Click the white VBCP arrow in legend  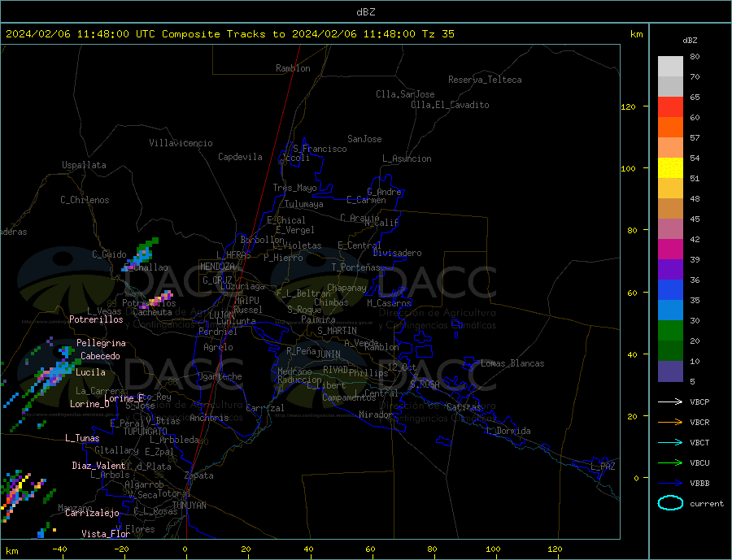(x=670, y=402)
